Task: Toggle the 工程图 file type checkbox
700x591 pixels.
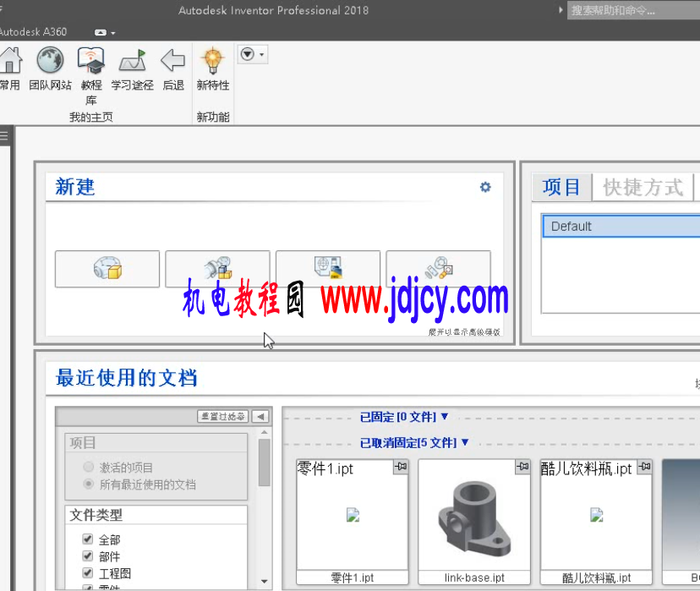Action: coord(88,573)
